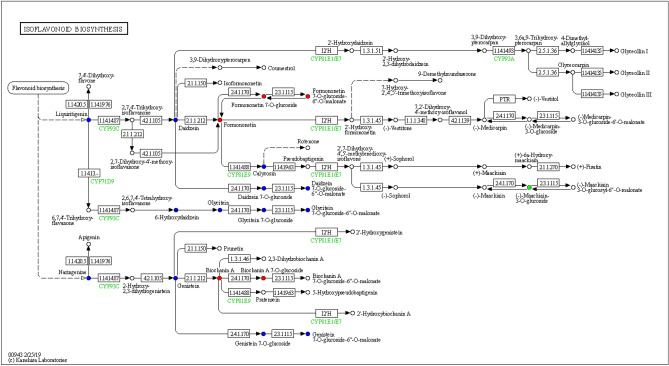The width and height of the screenshot is (669, 366).
Task: Click the Prunetin compound circle
Action: [x=220, y=248]
